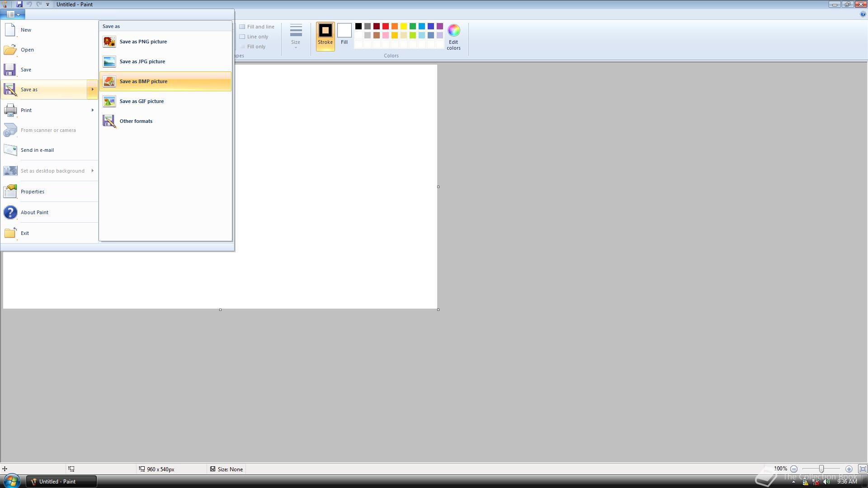868x488 pixels.
Task: Click the volume speaker tray icon
Action: coord(827,482)
